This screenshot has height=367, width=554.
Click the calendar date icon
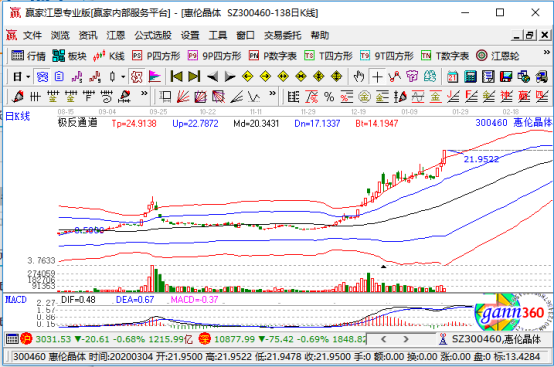coord(452,77)
